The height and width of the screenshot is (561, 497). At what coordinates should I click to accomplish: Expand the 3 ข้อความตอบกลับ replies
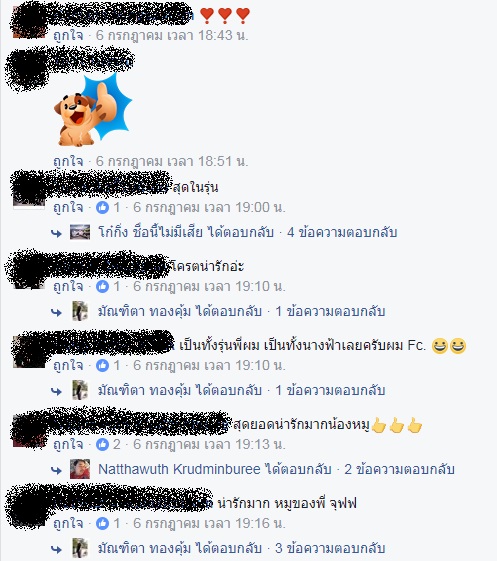coord(330,548)
